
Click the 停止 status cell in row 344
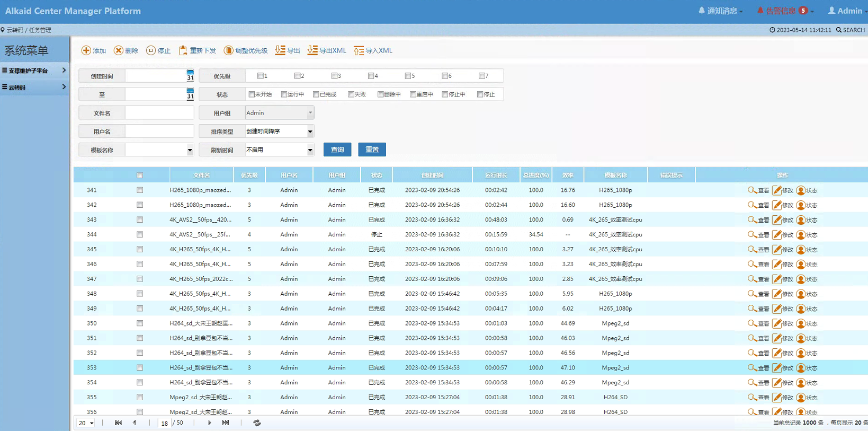377,234
